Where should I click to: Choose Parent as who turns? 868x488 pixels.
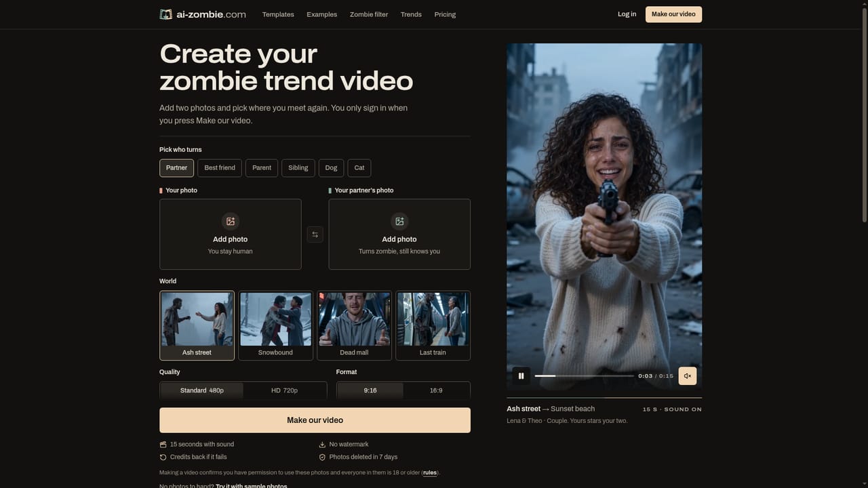[x=262, y=168]
